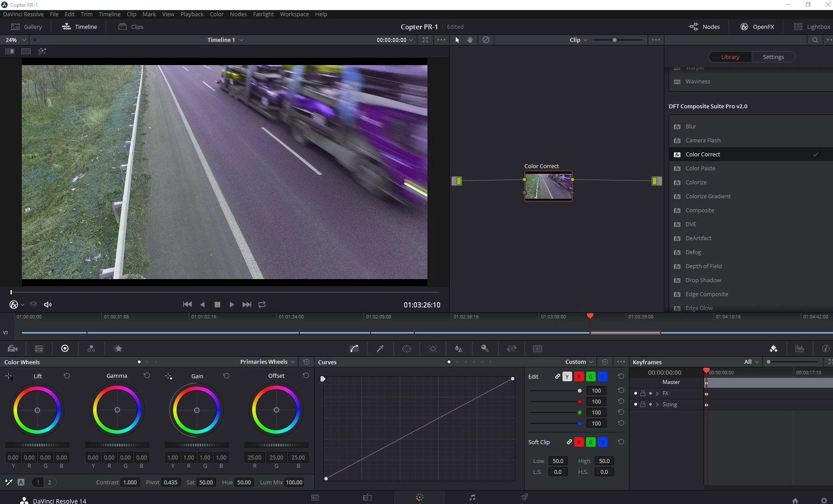Select the Qualifier eyedropper palette

coord(380,349)
